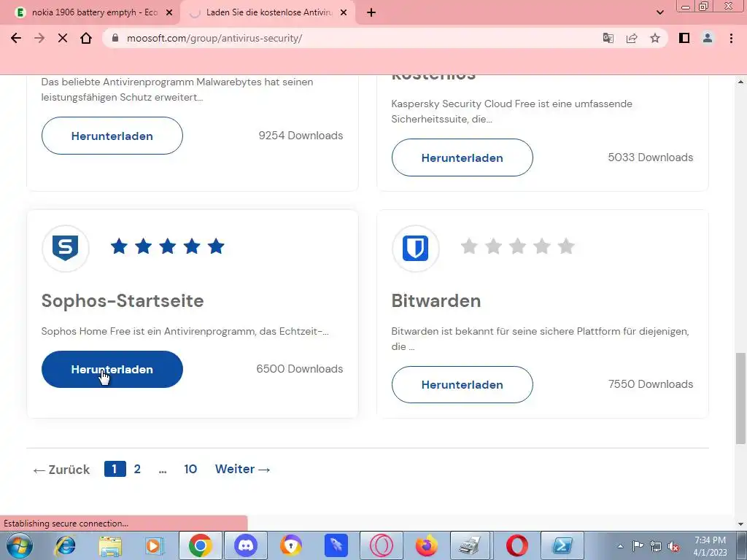747x560 pixels.
Task: Click the 9254 Downloads text
Action: (x=301, y=136)
